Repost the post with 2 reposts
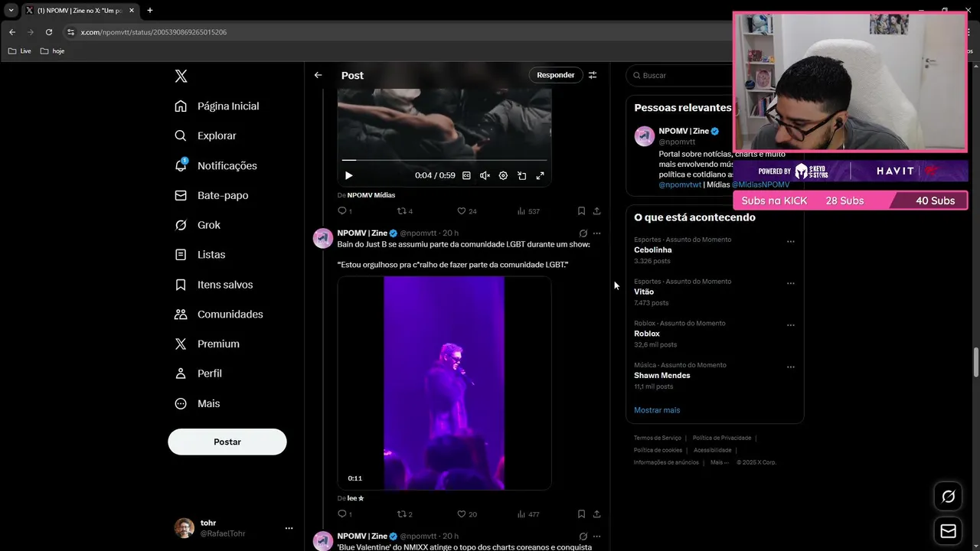This screenshot has height=551, width=980. pos(404,514)
